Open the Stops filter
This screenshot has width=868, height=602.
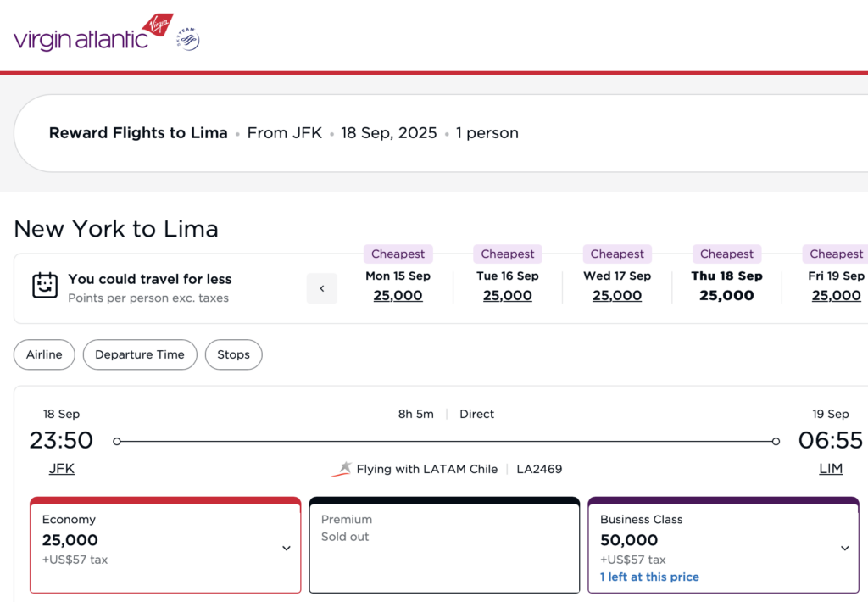[x=233, y=354]
